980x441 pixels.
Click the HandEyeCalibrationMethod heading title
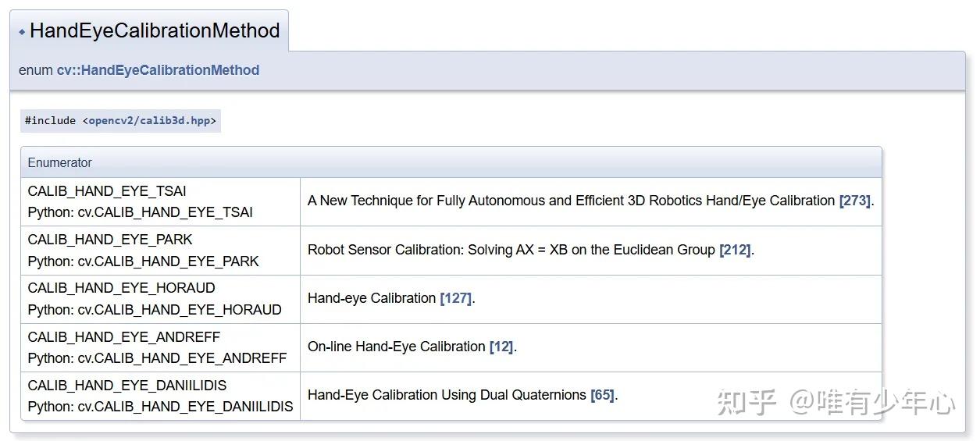[x=155, y=30]
